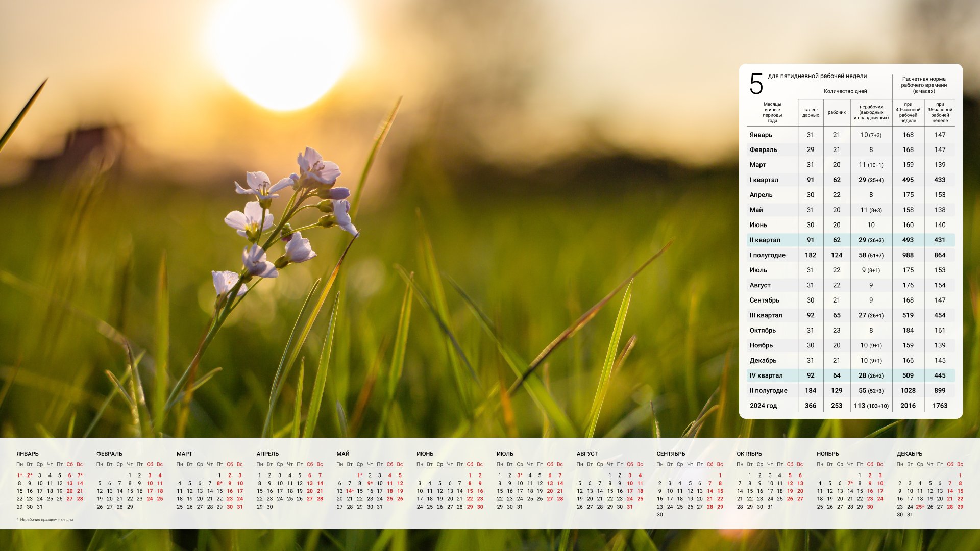Click the 2016 yearly hours value

pyautogui.click(x=908, y=406)
